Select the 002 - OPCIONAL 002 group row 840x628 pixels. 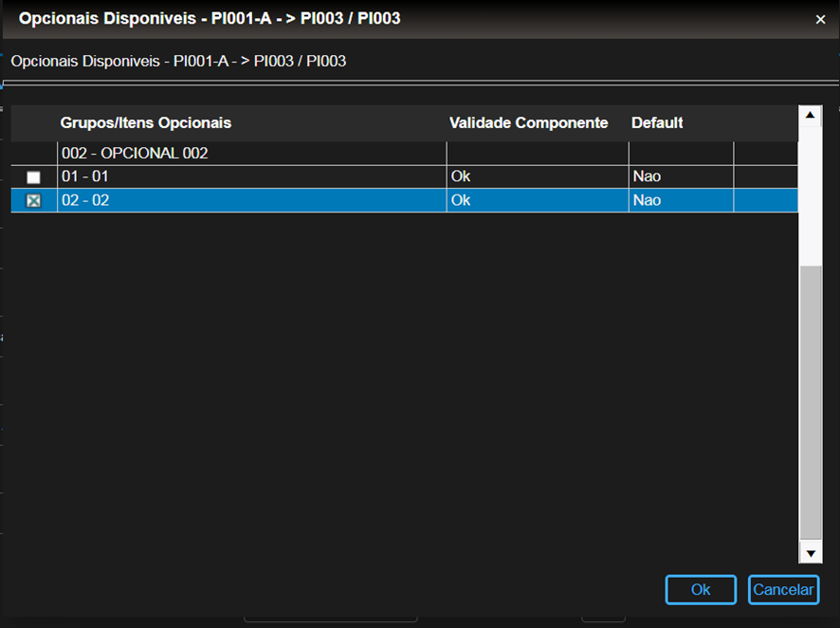coord(135,153)
